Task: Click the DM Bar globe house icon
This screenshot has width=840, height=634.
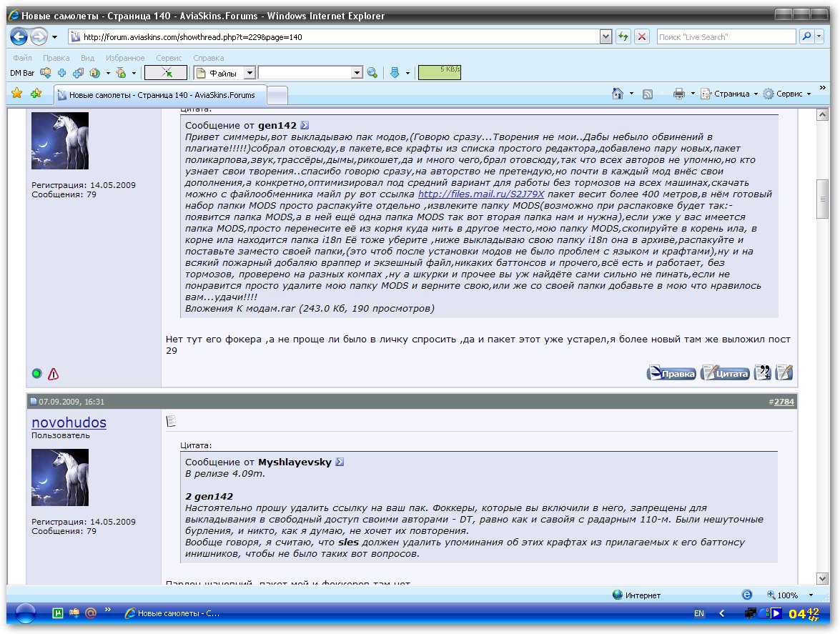Action: [95, 73]
